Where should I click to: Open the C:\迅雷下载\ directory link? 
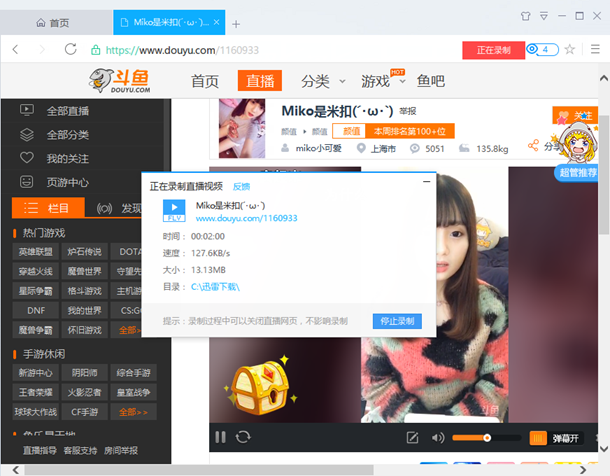[215, 287]
